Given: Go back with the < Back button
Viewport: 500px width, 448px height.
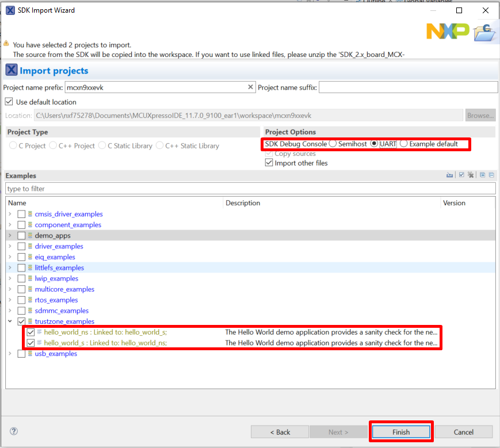Looking at the screenshot, I should pyautogui.click(x=280, y=432).
